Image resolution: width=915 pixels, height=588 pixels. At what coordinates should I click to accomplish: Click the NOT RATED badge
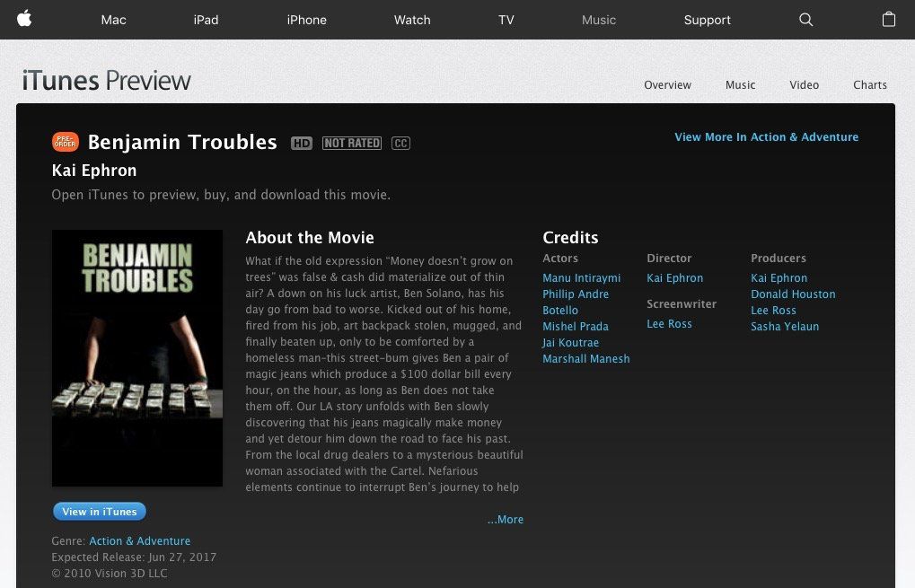tap(352, 143)
